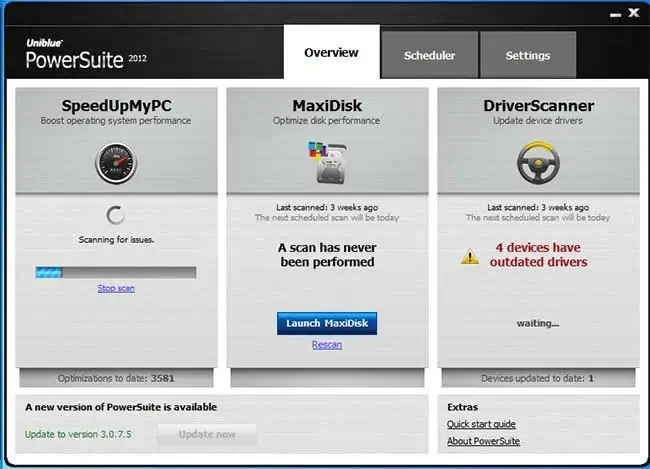The height and width of the screenshot is (469, 650).
Task: Click the Rescan link under MaxiDisk
Action: coord(327,345)
